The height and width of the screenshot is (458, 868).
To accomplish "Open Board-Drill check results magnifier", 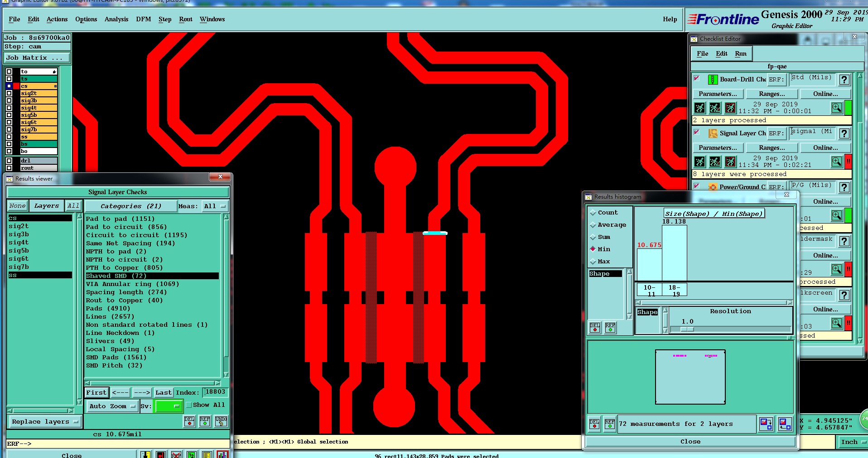I will pos(836,108).
